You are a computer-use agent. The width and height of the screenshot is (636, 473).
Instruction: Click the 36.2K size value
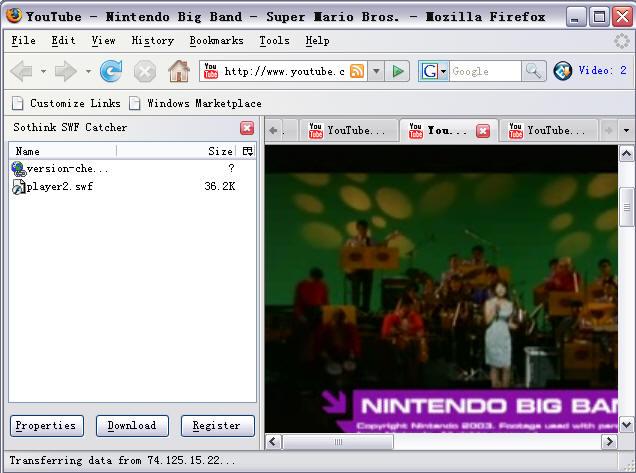pos(219,187)
